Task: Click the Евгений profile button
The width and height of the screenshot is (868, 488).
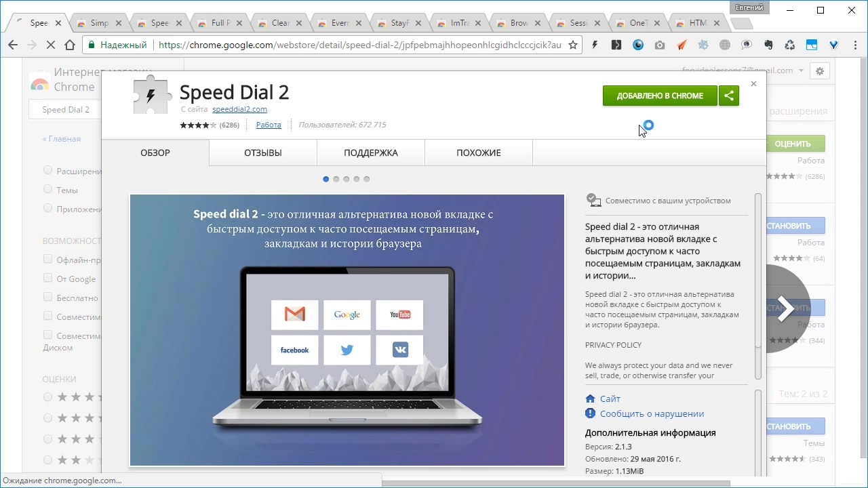Action: tap(750, 7)
